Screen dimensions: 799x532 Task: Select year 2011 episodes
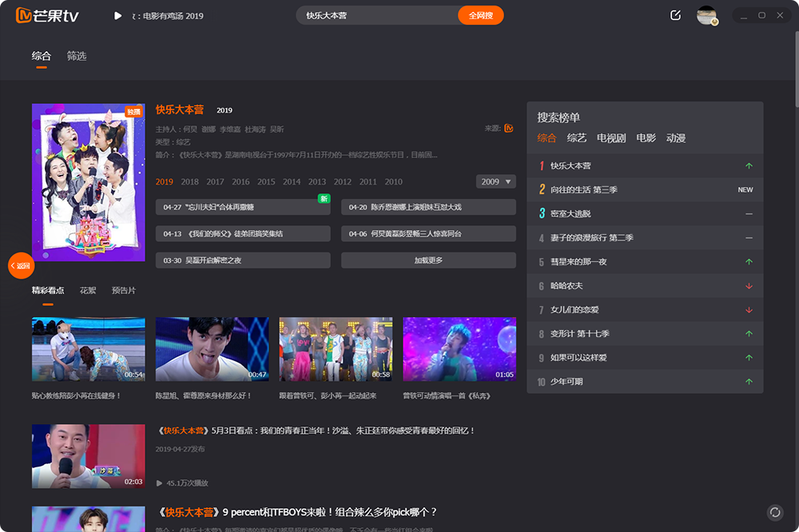[368, 181]
